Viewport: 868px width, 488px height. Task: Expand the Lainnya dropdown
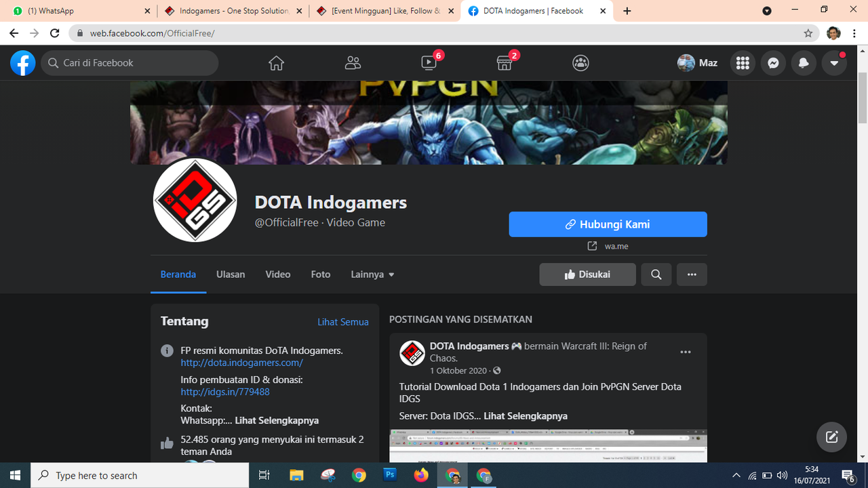pyautogui.click(x=372, y=274)
